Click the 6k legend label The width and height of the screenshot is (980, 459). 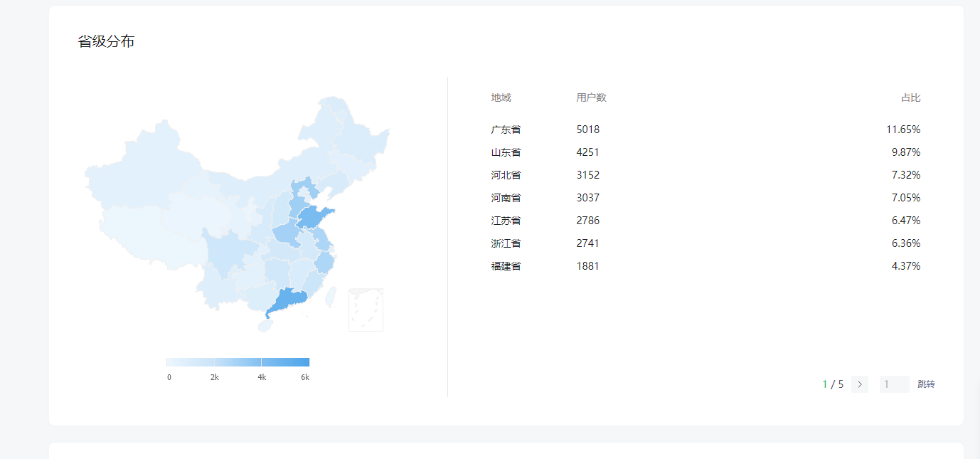coord(305,377)
